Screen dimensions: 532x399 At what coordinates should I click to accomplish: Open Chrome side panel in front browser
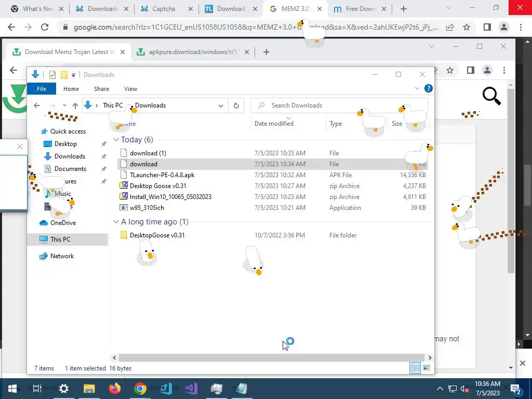click(487, 27)
